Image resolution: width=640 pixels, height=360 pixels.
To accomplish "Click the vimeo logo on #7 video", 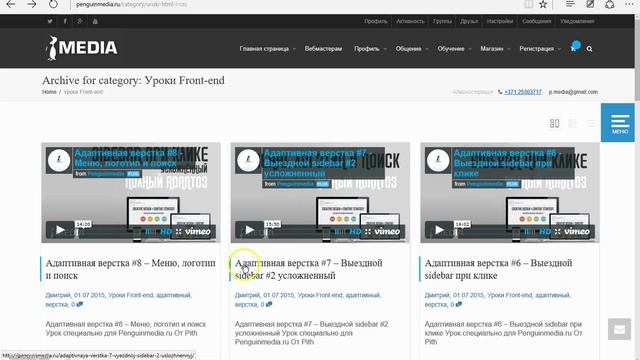I will pos(387,231).
